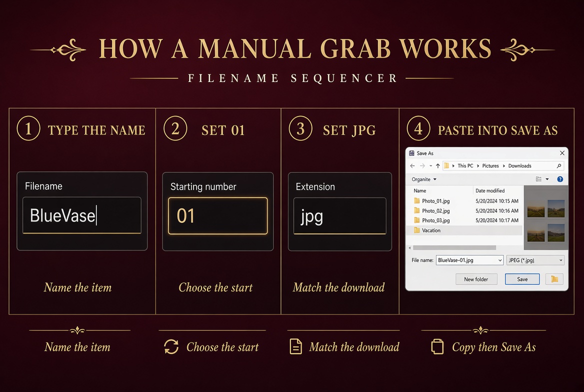The width and height of the screenshot is (584, 392).
Task: Click the document icon beside Match the download
Action: (x=295, y=346)
